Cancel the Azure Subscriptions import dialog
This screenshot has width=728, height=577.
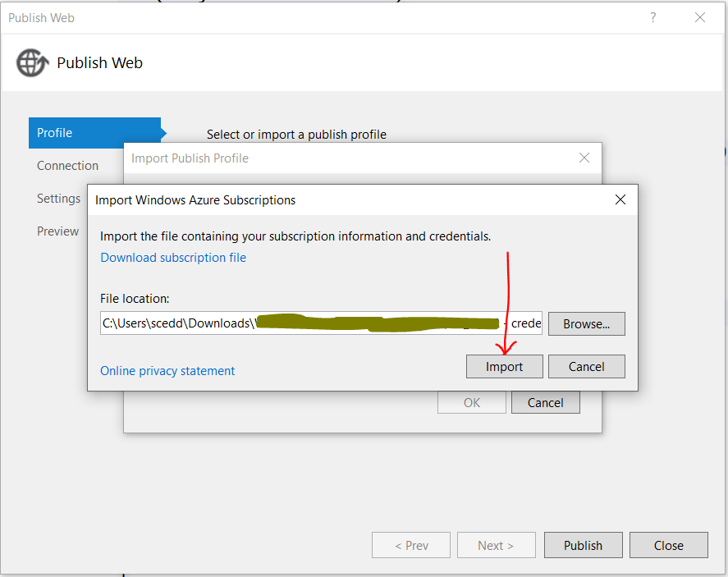coord(586,367)
